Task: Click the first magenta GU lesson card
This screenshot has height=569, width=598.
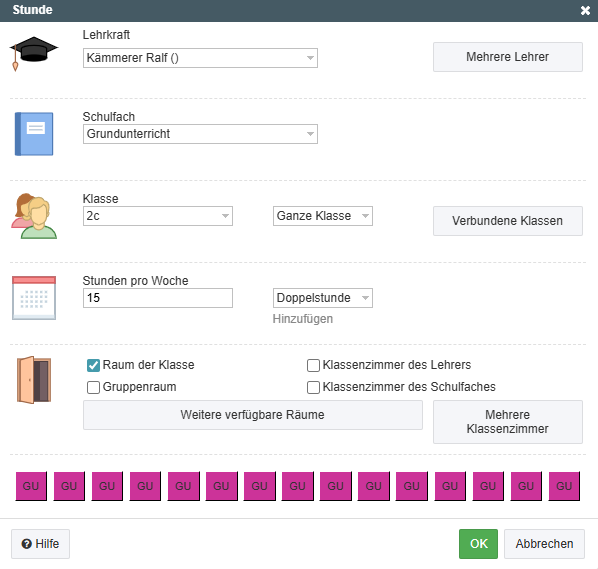Action: coord(31,486)
